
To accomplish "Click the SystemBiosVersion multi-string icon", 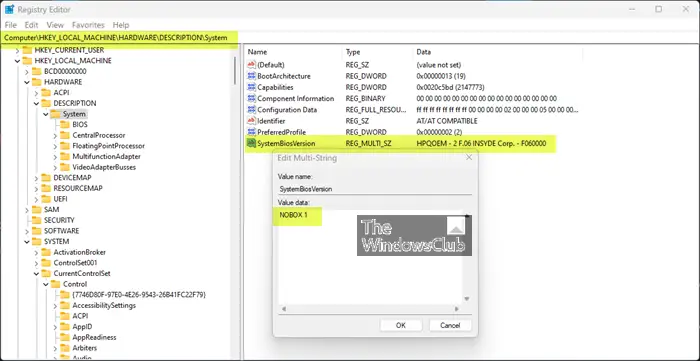I will [x=251, y=143].
